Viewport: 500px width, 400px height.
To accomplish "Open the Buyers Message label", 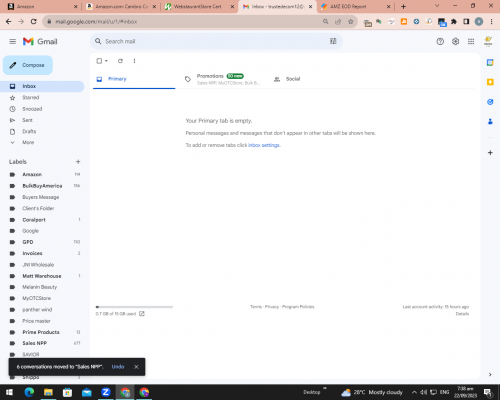I will tap(42, 197).
